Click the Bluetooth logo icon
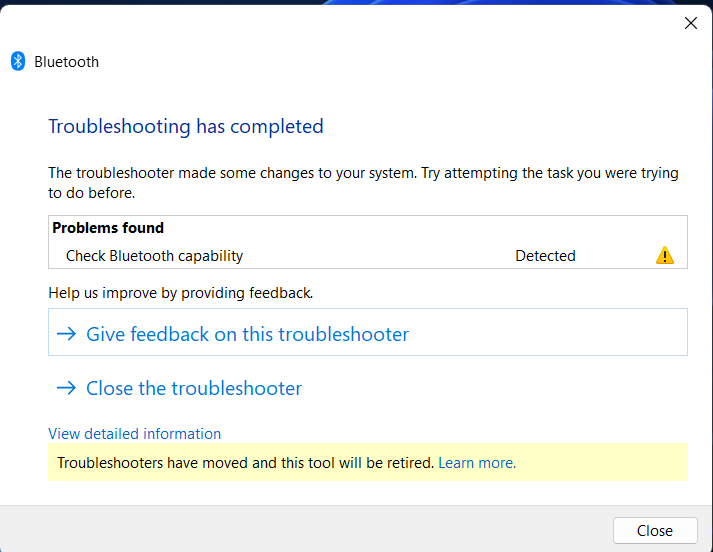This screenshot has width=713, height=552. tap(18, 61)
